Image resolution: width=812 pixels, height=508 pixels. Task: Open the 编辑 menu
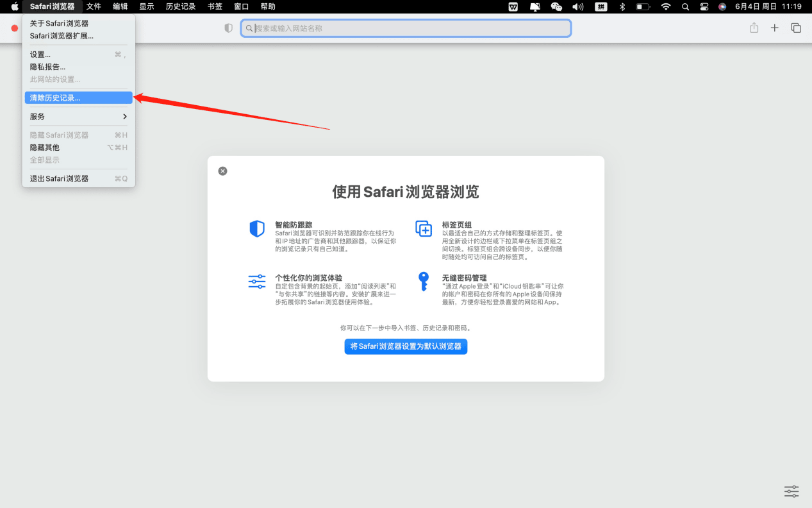120,6
